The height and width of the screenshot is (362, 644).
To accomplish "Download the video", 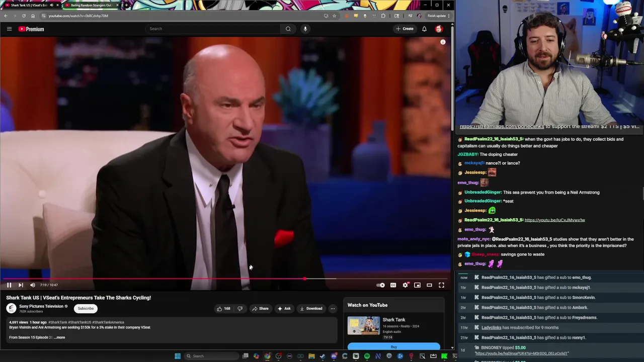I will (311, 309).
